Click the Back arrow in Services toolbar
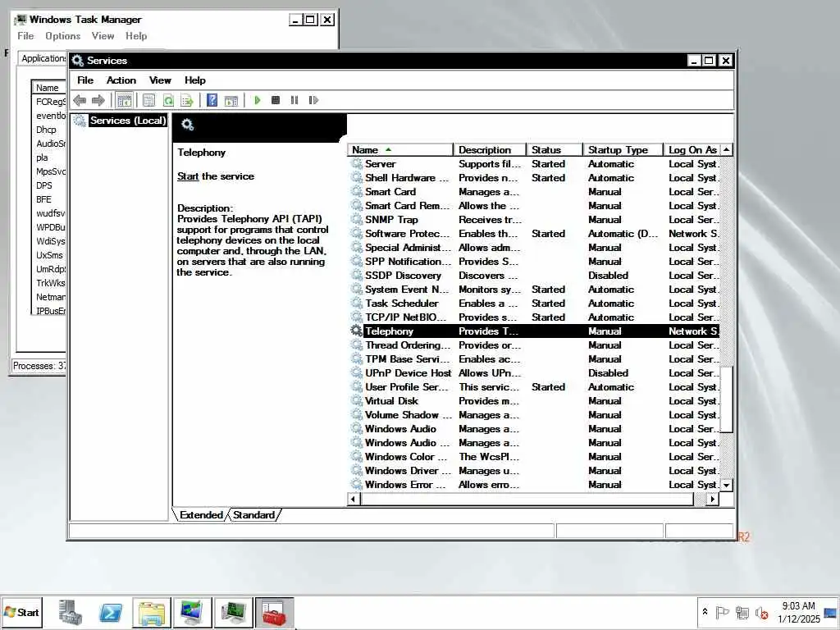 [80, 100]
